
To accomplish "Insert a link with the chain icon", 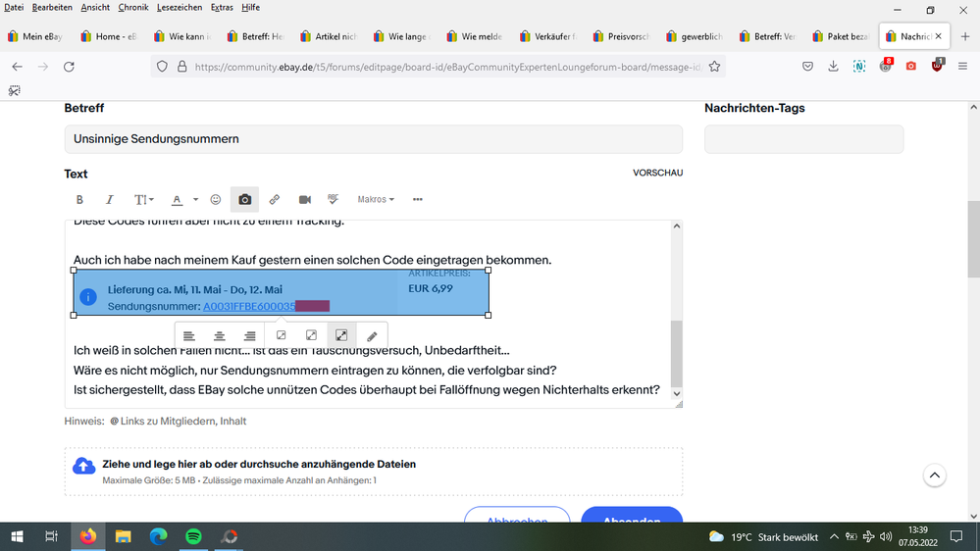I will (x=275, y=200).
